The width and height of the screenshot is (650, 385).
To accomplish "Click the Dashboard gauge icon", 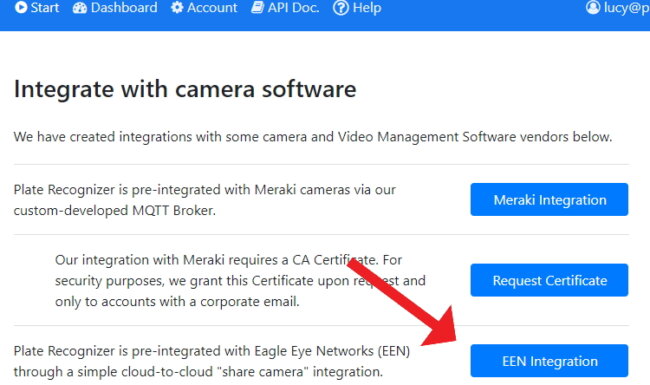I will (x=80, y=8).
